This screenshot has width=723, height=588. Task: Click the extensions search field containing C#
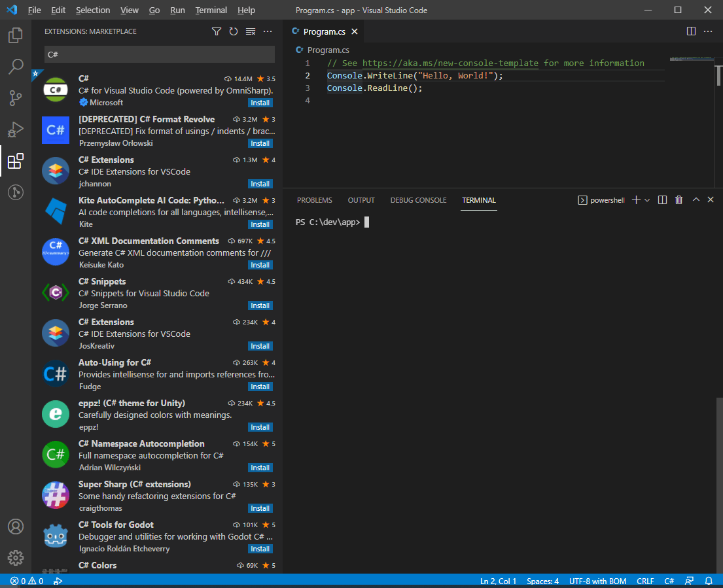point(160,54)
